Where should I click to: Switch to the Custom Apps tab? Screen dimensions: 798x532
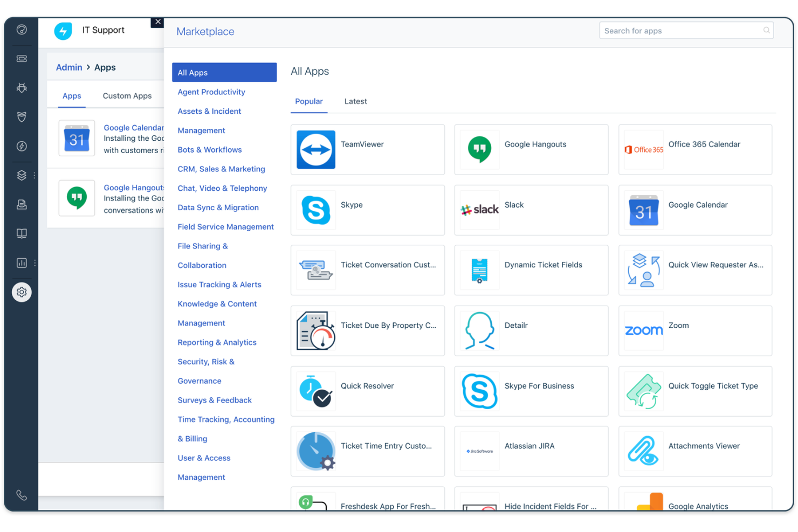127,95
